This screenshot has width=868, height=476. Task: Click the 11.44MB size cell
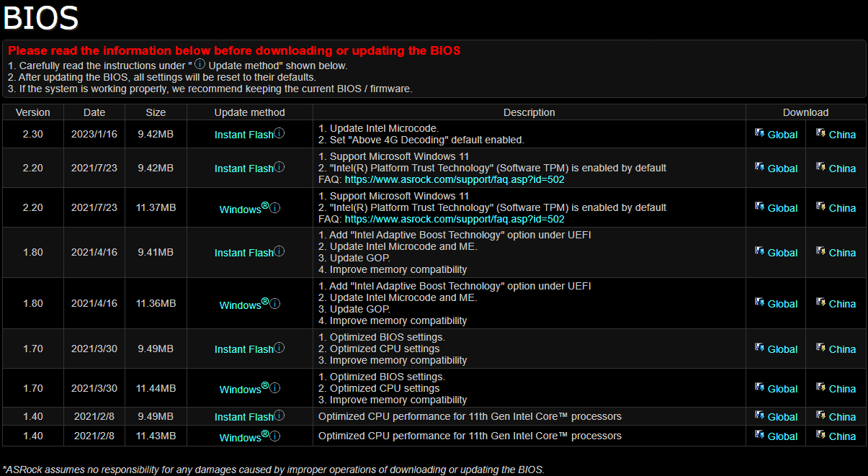pos(156,388)
